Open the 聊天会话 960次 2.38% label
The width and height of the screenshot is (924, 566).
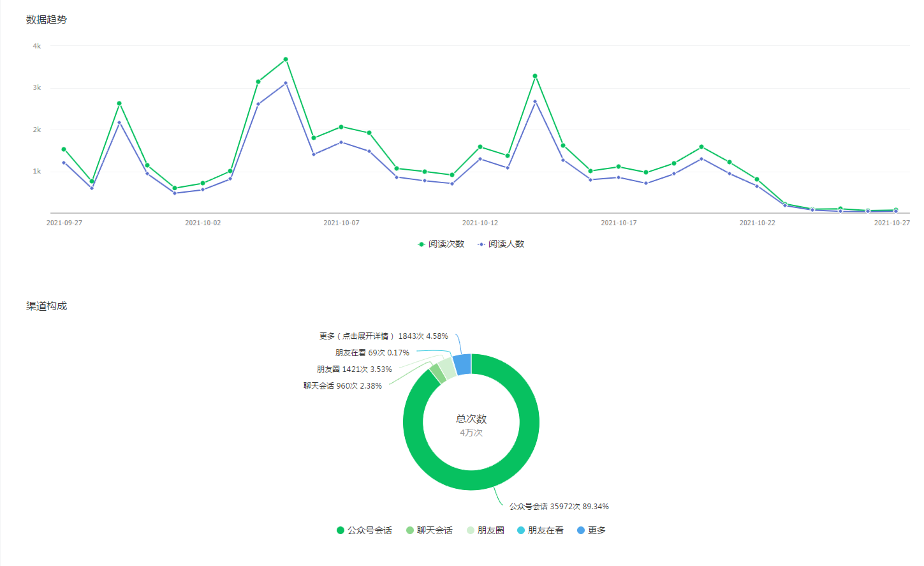coord(342,386)
